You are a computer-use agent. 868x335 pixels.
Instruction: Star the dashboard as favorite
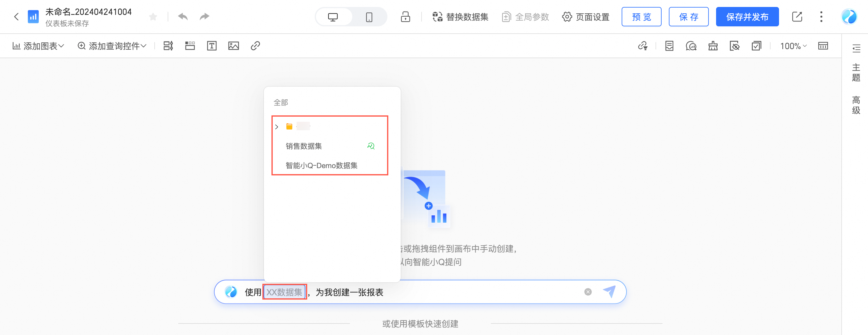pos(153,17)
